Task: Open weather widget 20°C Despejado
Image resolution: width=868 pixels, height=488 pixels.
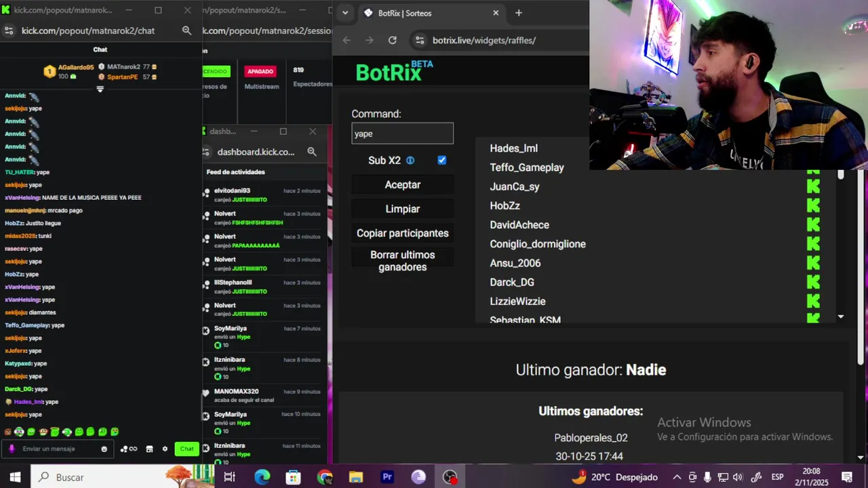Action: point(614,477)
